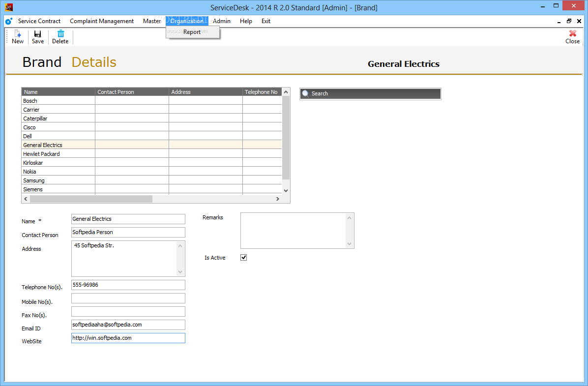Select the Carrier brand row
The image size is (588, 386).
tap(151, 110)
